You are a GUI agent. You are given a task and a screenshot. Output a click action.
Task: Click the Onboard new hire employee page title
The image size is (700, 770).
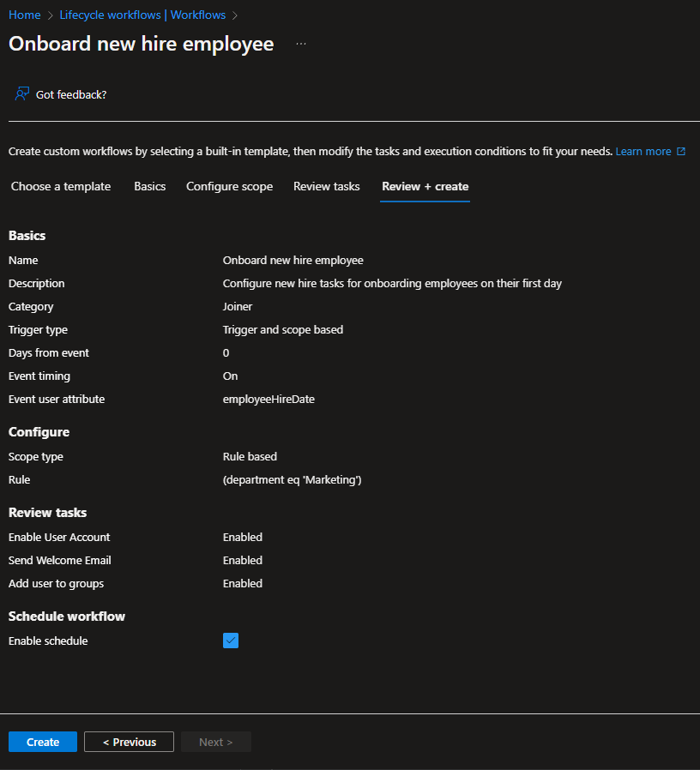click(142, 44)
